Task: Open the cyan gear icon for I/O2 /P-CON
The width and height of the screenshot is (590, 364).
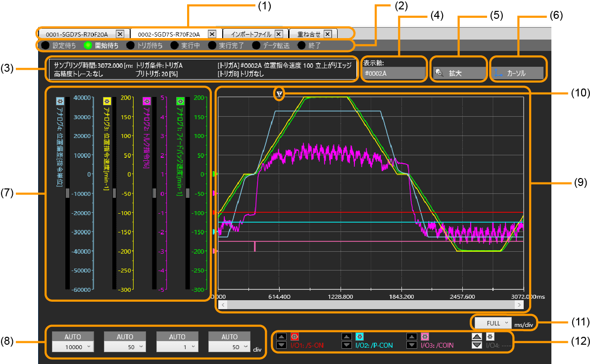Action: [360, 336]
